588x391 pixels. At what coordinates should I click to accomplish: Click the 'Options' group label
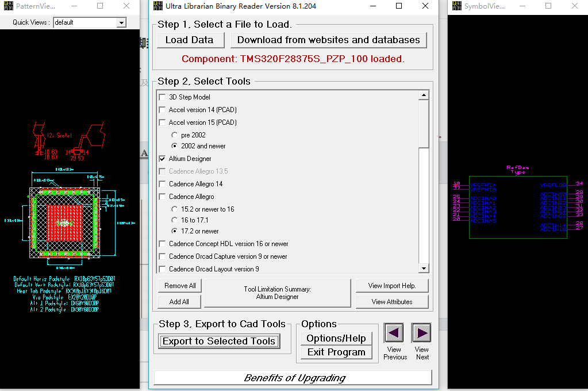tap(319, 324)
